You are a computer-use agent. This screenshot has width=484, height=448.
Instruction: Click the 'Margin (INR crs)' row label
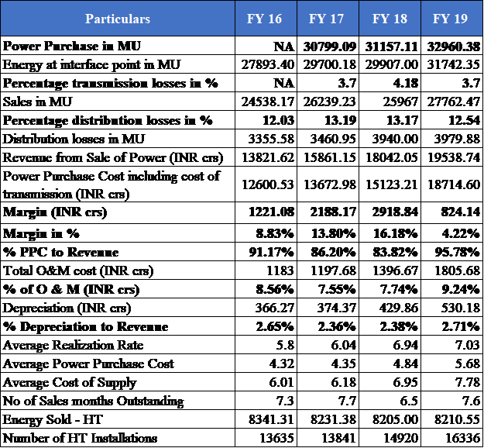[x=55, y=212]
